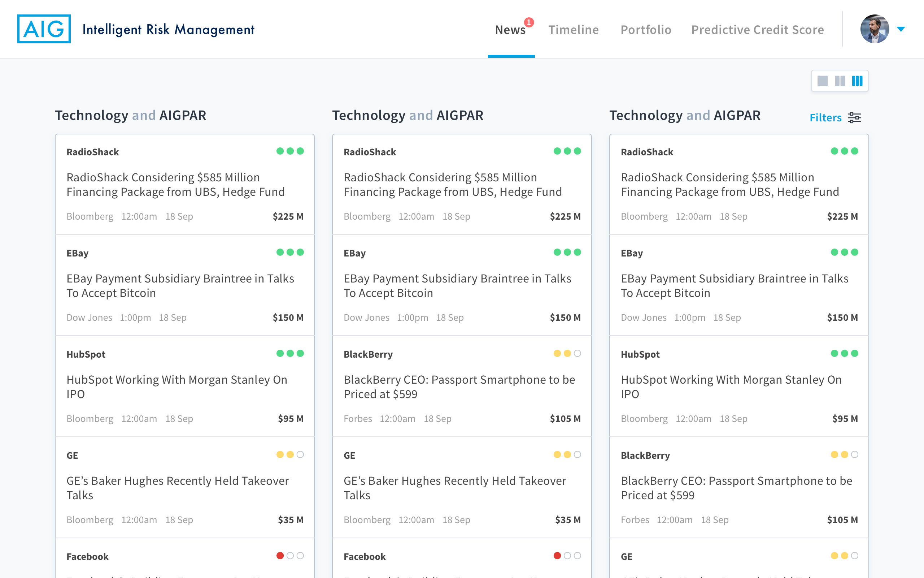Switch to the Timeline tab
Screen dimensions: 924x578
(x=574, y=30)
